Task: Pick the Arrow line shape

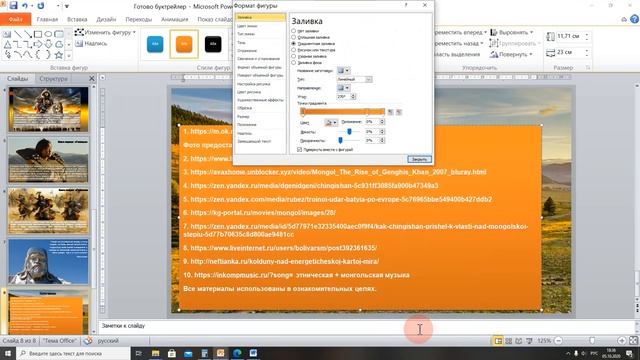Action: pos(28,34)
